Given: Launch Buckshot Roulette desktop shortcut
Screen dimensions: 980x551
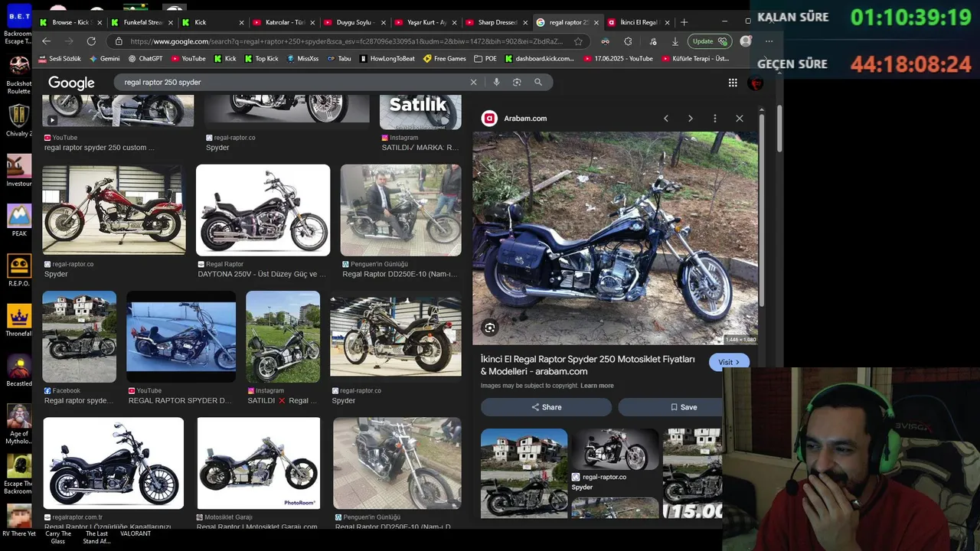Looking at the screenshot, I should pyautogui.click(x=18, y=73).
